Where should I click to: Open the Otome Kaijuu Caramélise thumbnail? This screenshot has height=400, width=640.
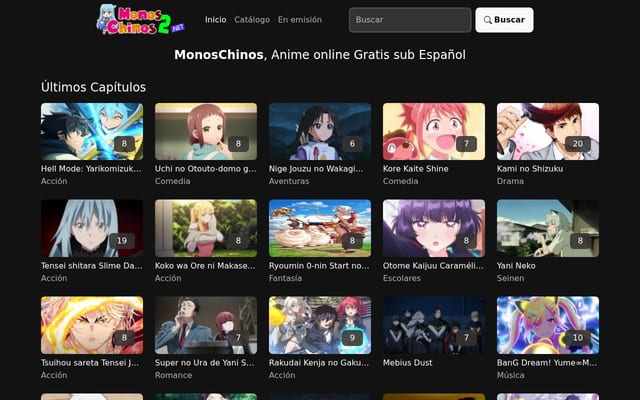434,228
